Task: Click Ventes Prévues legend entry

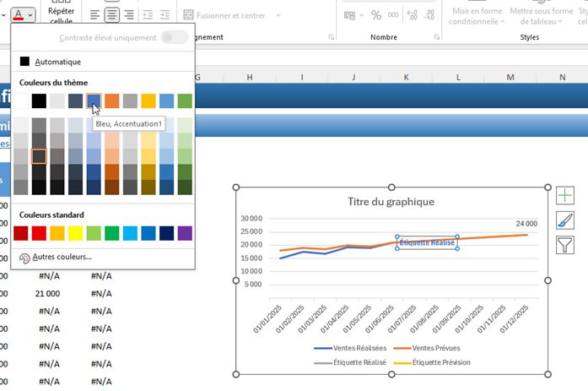Action: pyautogui.click(x=427, y=348)
